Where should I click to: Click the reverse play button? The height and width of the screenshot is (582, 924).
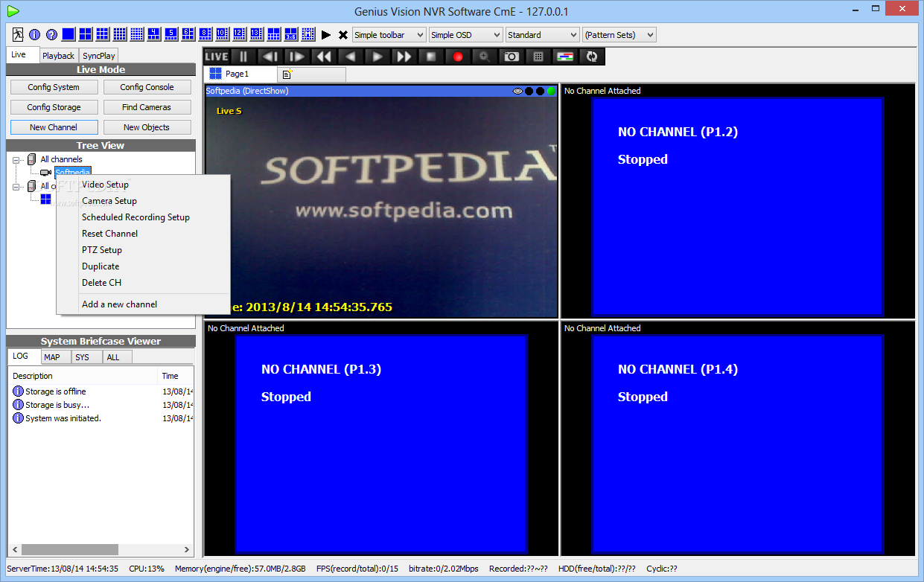click(x=350, y=56)
